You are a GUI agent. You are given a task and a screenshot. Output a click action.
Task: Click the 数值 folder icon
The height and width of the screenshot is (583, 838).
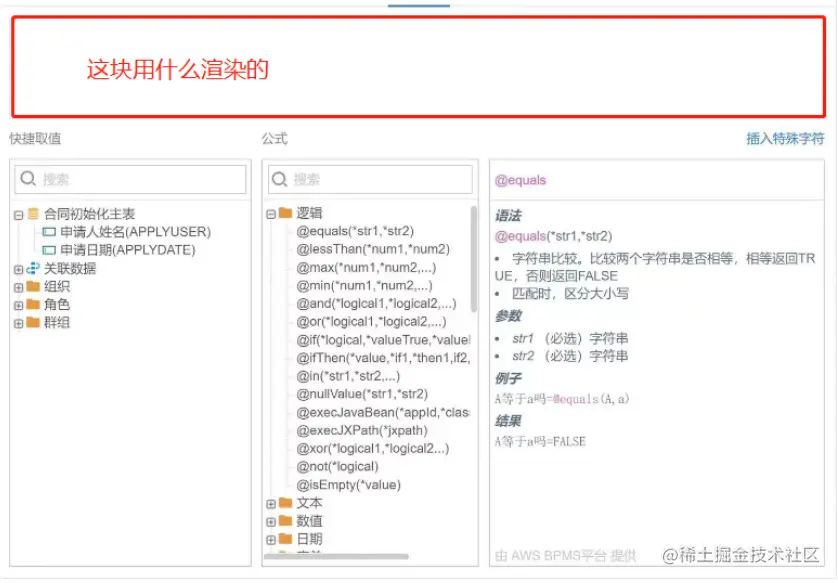285,521
